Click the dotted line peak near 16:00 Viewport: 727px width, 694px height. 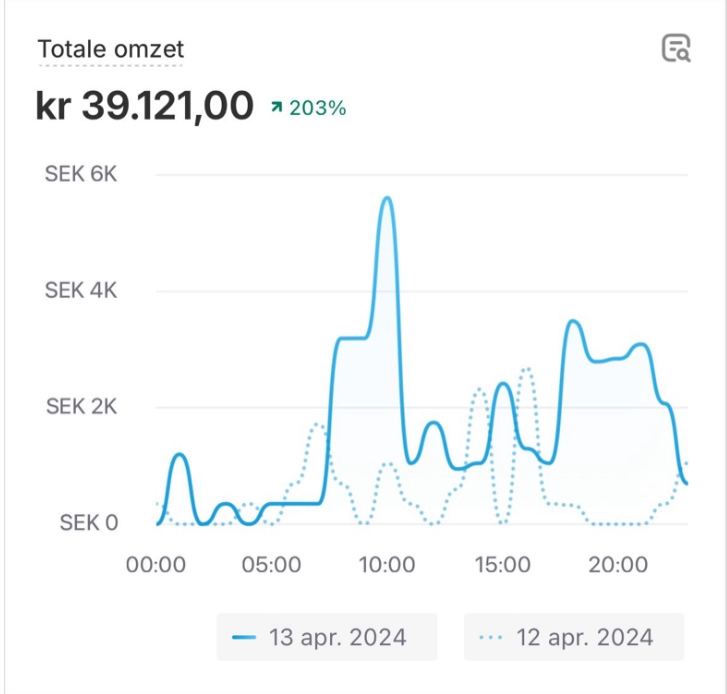click(x=527, y=369)
